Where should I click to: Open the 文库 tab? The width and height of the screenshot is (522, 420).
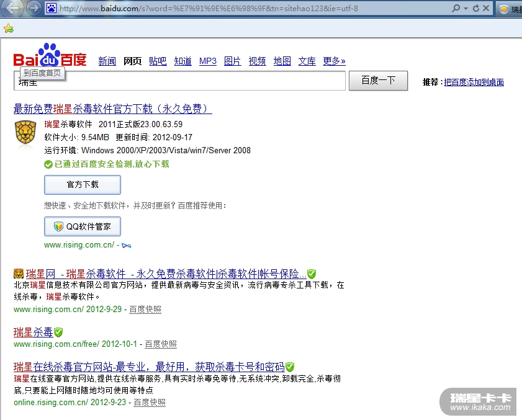307,61
